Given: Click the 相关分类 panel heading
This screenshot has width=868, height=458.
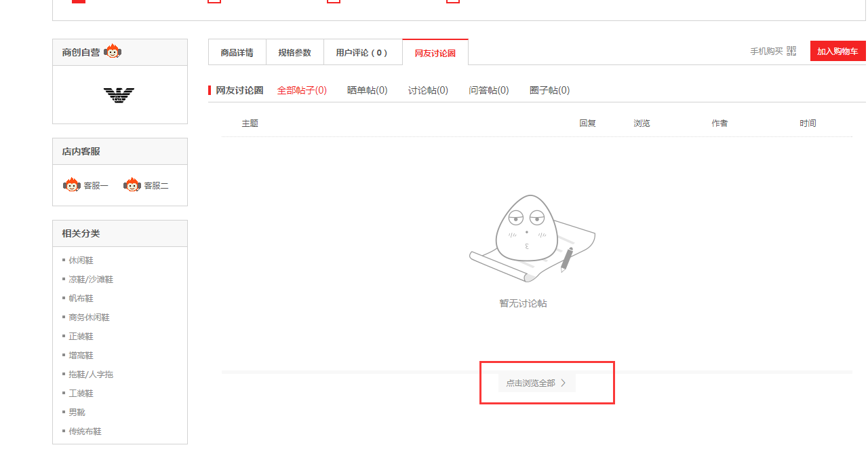Looking at the screenshot, I should tap(81, 233).
